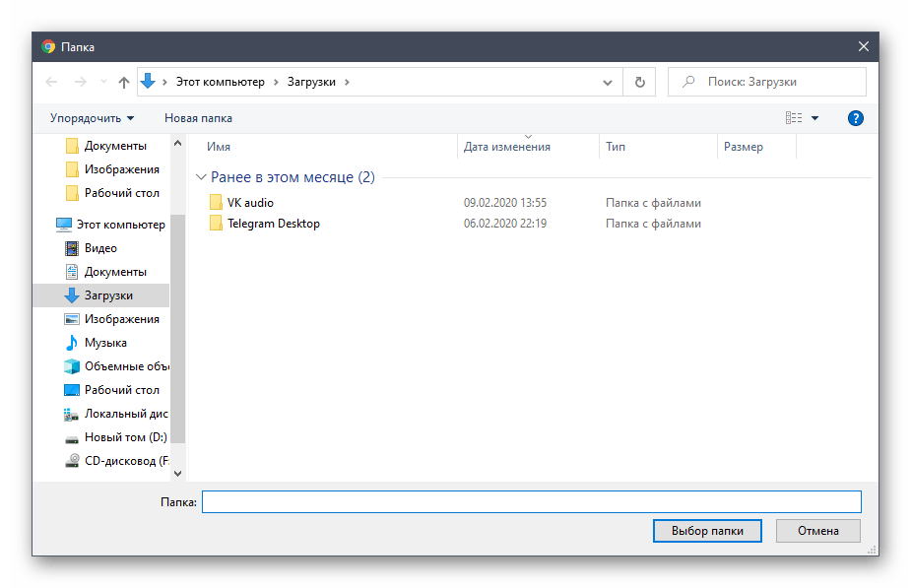911x588 pixels.
Task: Expand the view options dropdown arrow
Action: pyautogui.click(x=814, y=118)
